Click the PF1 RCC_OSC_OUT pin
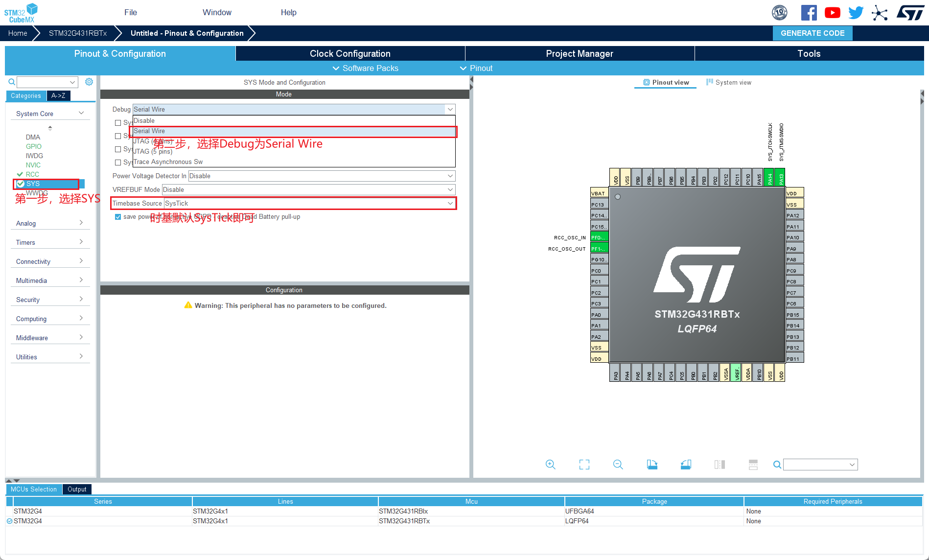Image resolution: width=929 pixels, height=560 pixels. [x=599, y=249]
